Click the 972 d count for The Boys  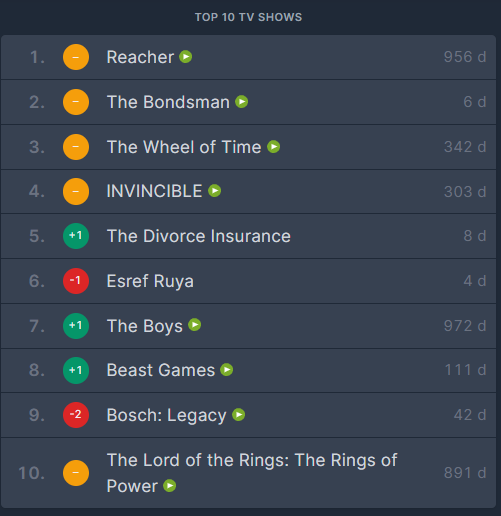tap(465, 326)
